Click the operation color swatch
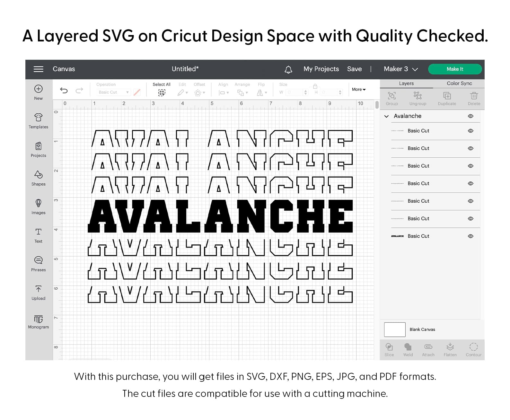Screen dimensions: 510x420 [137, 92]
